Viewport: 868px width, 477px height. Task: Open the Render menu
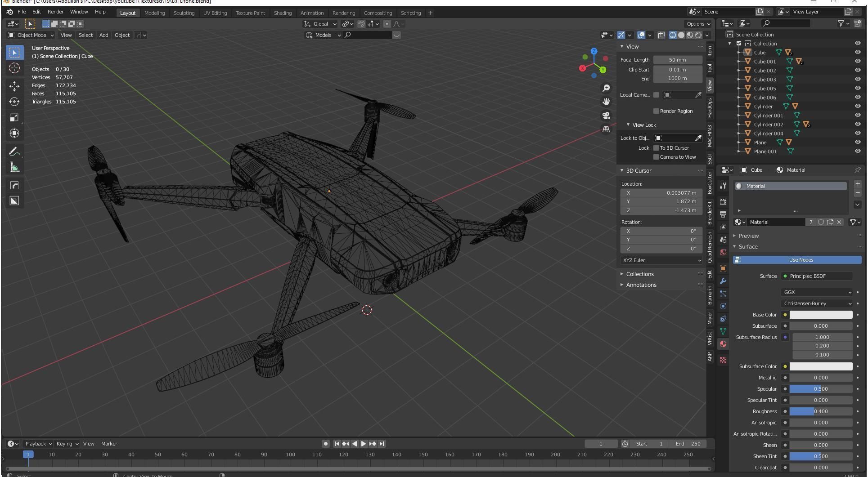click(55, 12)
